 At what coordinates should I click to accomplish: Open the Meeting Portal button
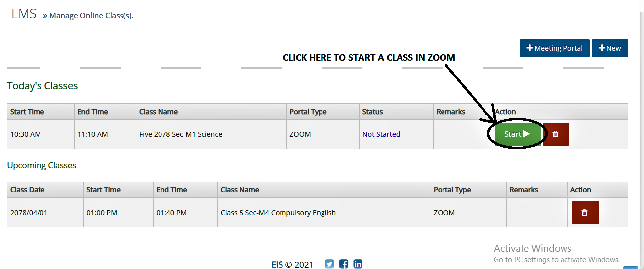coord(554,48)
